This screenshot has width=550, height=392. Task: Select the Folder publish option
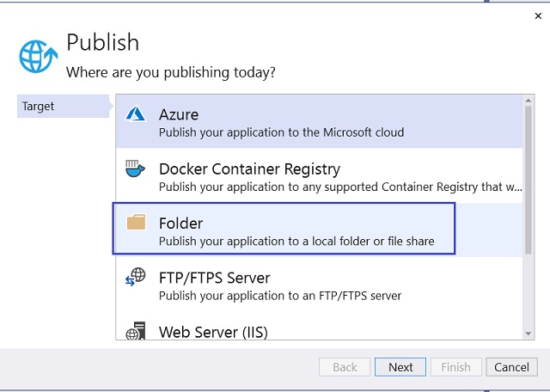coord(284,229)
